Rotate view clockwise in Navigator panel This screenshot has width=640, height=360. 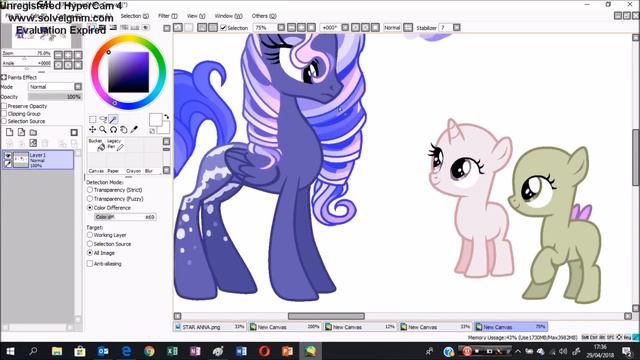click(68, 65)
